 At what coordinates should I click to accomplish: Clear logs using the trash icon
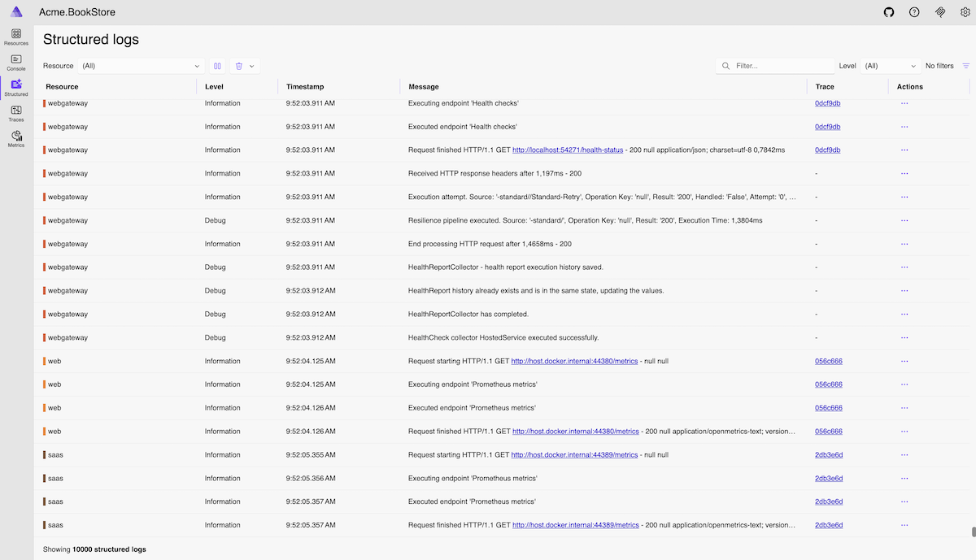pyautogui.click(x=238, y=66)
